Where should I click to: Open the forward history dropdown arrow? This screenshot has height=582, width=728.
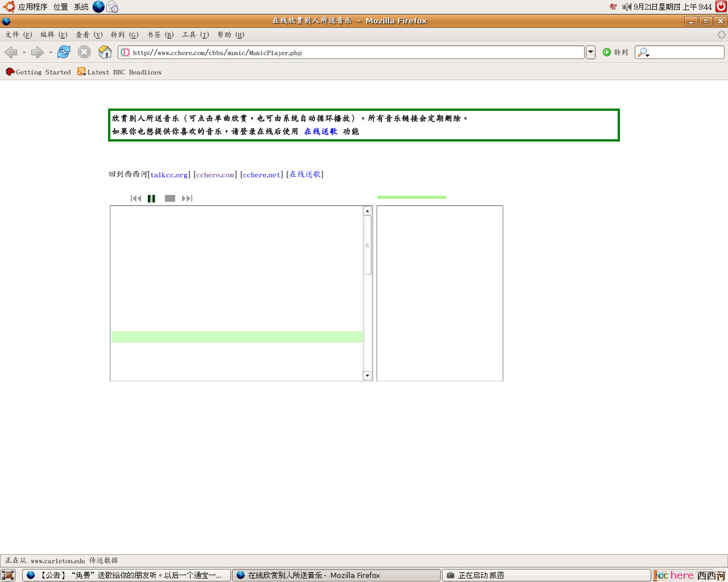(x=51, y=52)
